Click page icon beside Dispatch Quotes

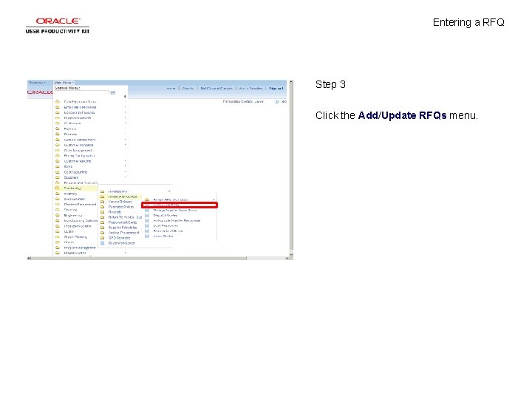point(147,215)
